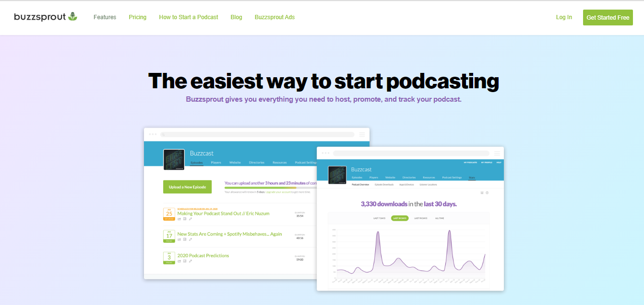The image size is (644, 305).
Task: Click My Podcasts in the stats mockup
Action: click(x=470, y=163)
